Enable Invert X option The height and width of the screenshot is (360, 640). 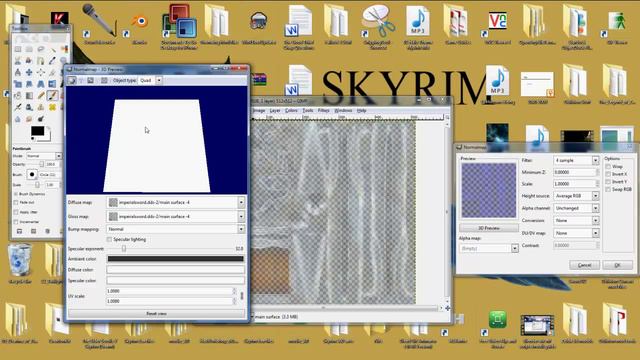click(x=608, y=174)
